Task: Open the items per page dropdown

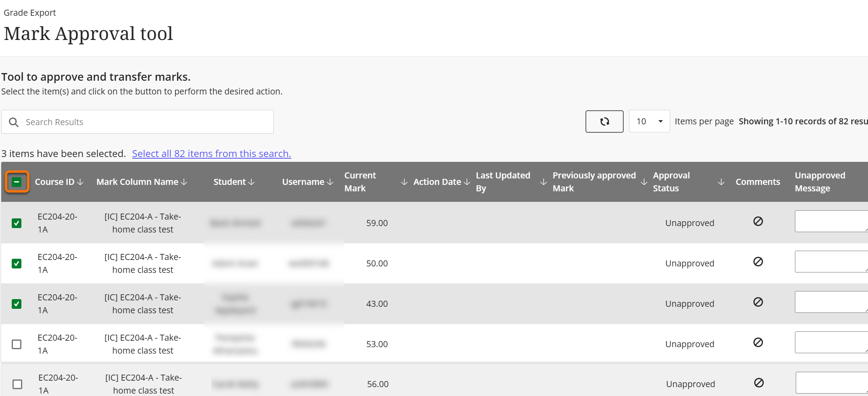Action: 649,122
